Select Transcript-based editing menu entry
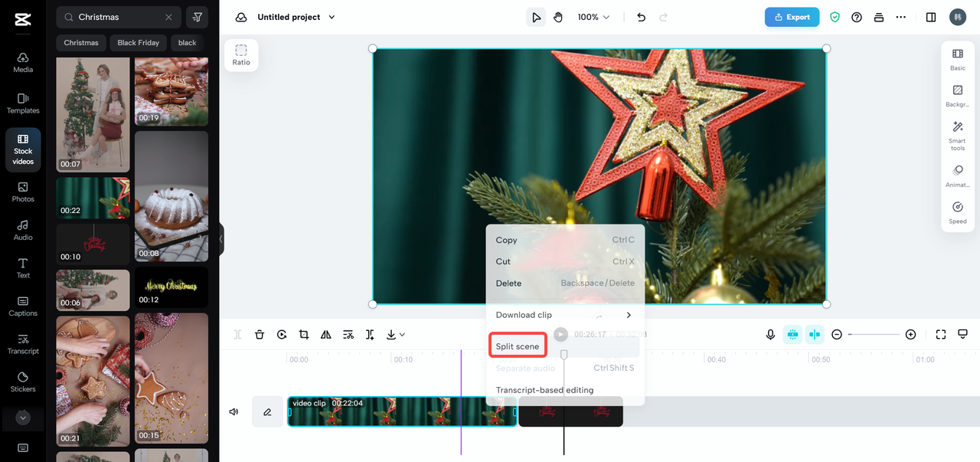Image resolution: width=980 pixels, height=462 pixels. (544, 390)
